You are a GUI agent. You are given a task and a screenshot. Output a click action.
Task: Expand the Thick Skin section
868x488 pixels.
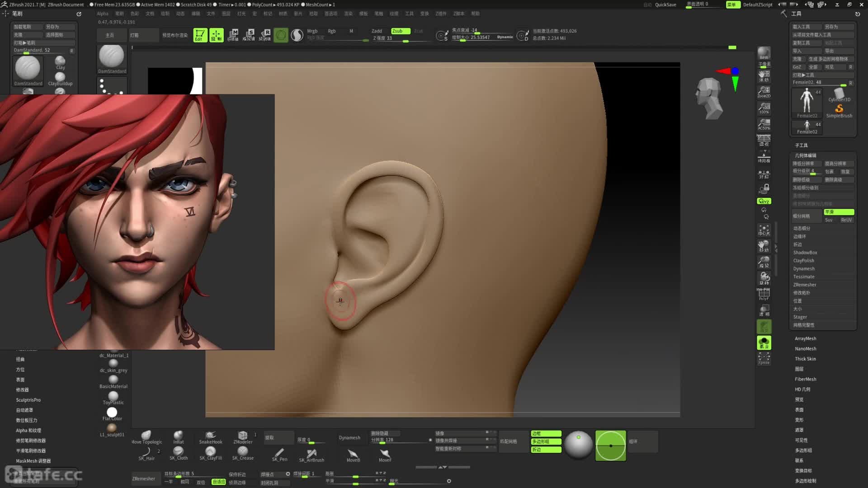coord(805,359)
